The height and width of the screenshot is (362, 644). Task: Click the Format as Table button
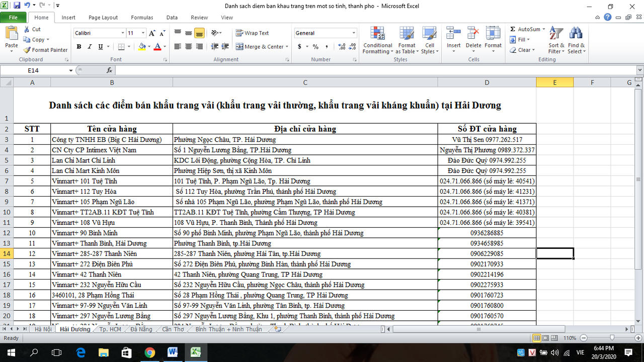click(407, 40)
